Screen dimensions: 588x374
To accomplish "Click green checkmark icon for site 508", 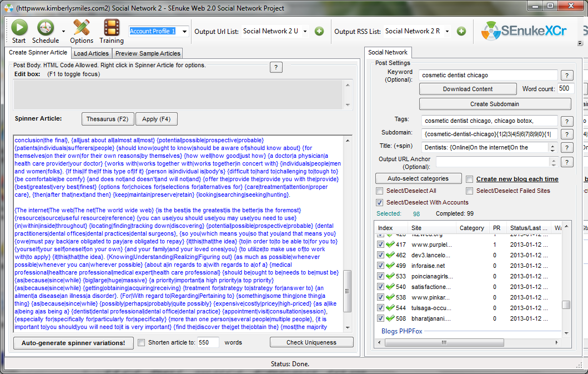I will pos(390,318).
